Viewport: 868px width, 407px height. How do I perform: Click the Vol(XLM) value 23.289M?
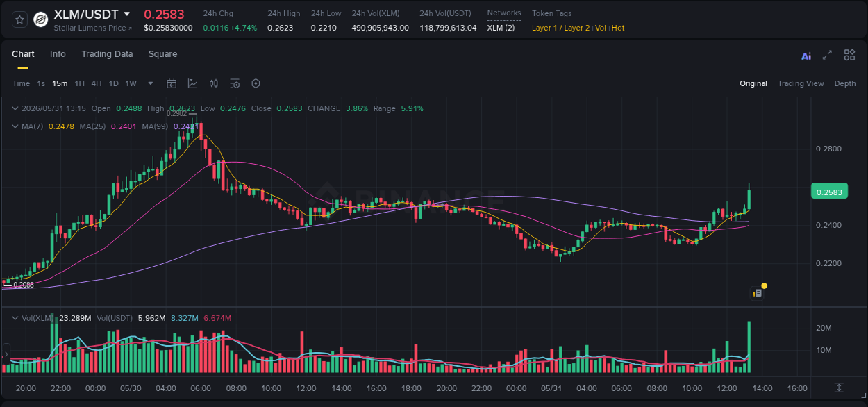coord(76,318)
